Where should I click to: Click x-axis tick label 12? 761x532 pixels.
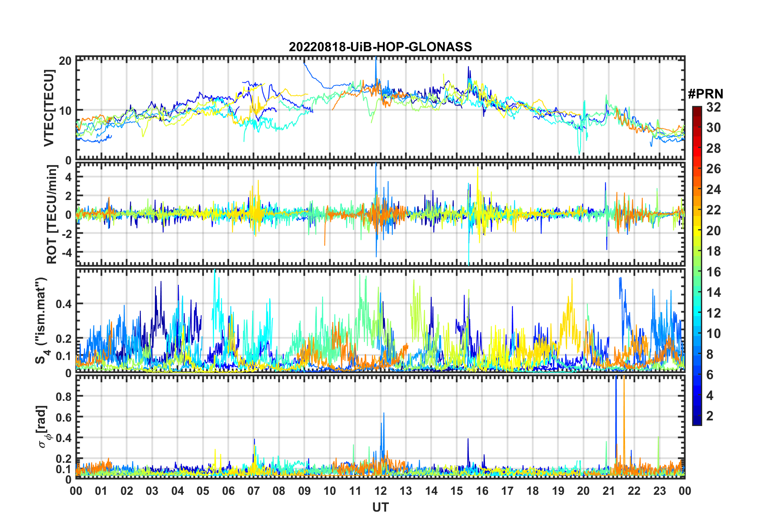pos(380,491)
